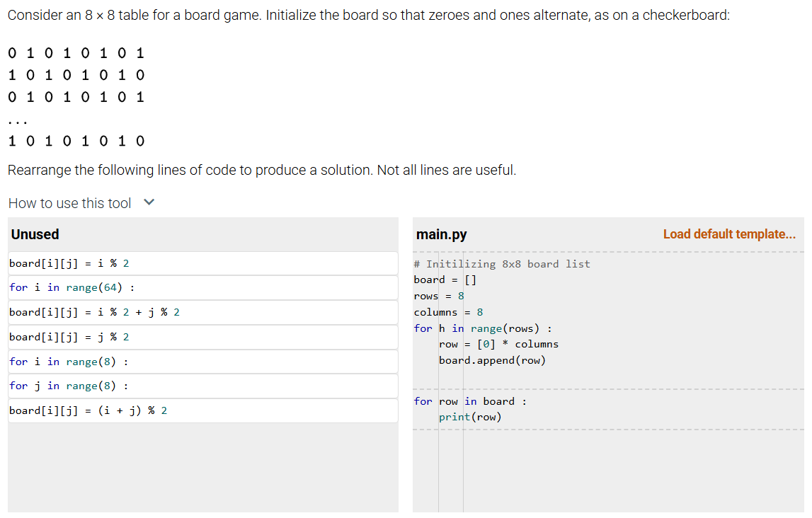This screenshot has width=812, height=518.
Task: Select code block 'for i in range(64) :'
Action: pos(203,288)
